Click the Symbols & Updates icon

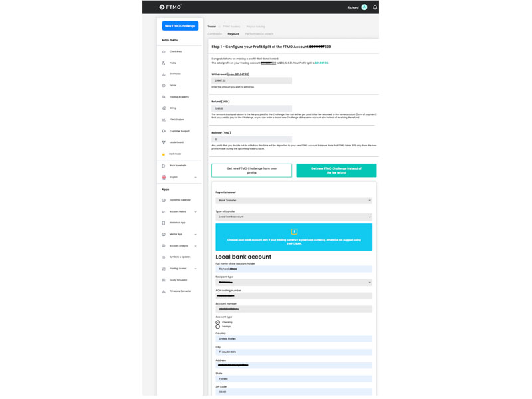164,257
